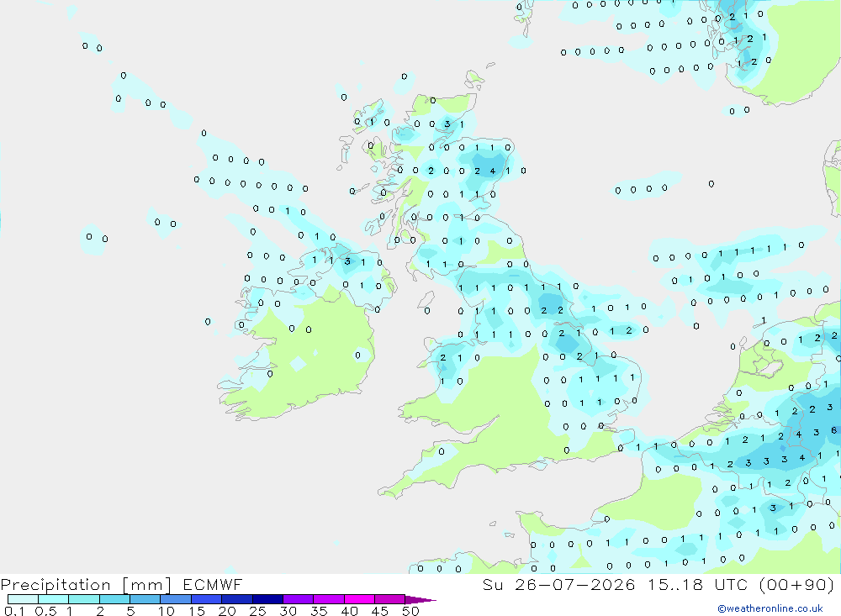The height and width of the screenshot is (616, 841).
Task: Click the 'Precipitation [mm]' title text
Action: 86,585
